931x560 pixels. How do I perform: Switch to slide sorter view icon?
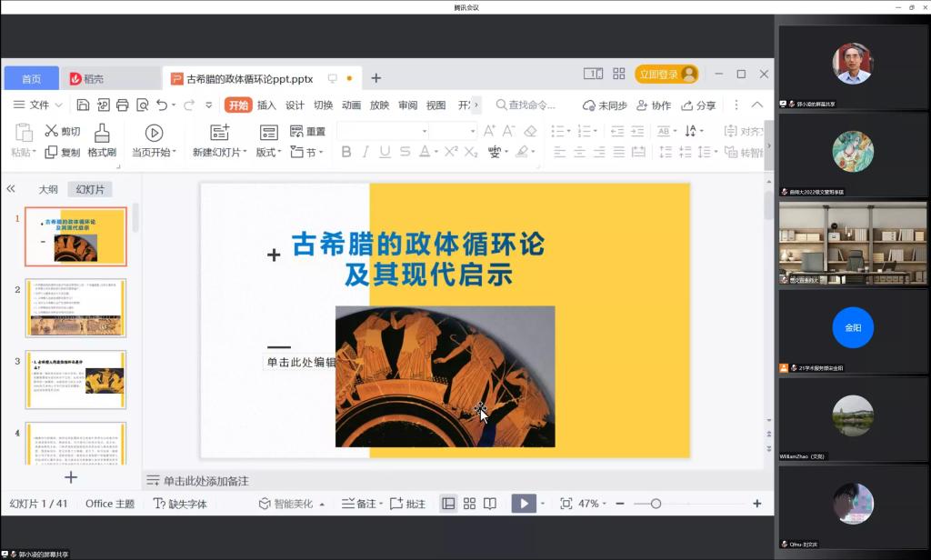468,503
